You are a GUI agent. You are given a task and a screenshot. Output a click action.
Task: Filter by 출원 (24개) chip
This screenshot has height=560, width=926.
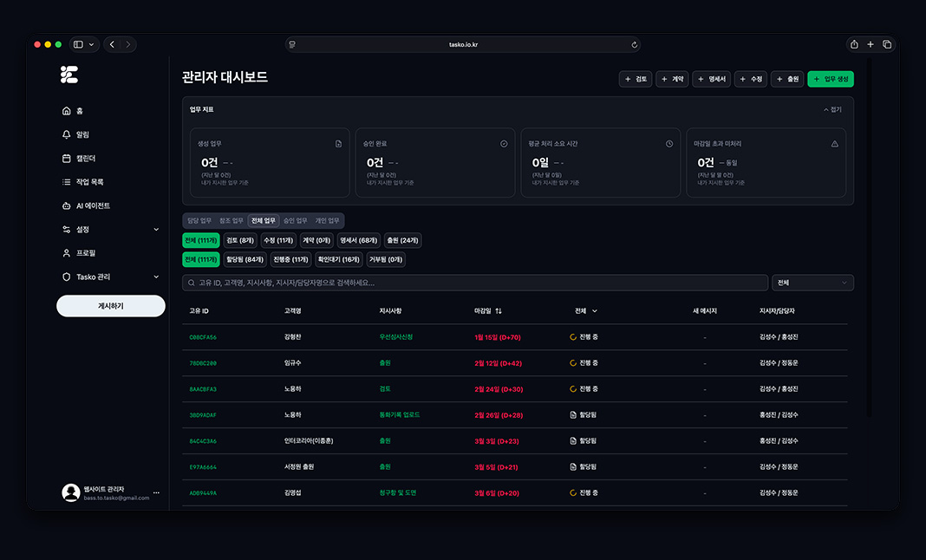(x=403, y=240)
